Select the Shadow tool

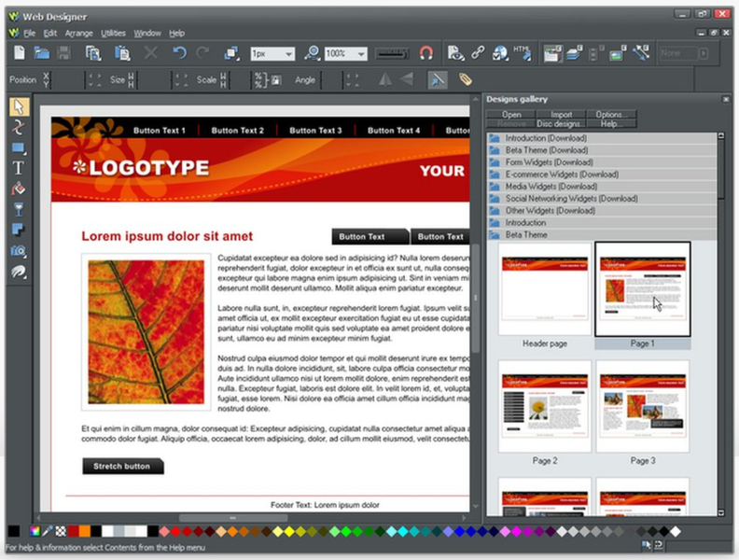coord(18,230)
